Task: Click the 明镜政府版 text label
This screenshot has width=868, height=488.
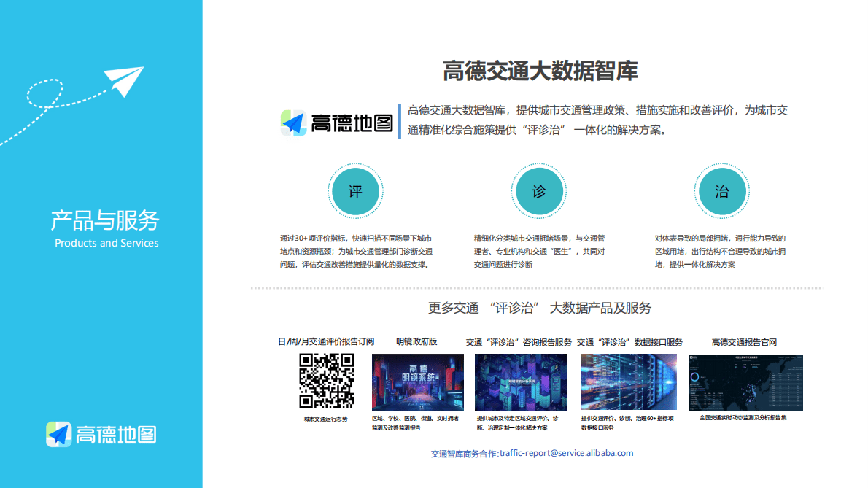Action: point(418,341)
